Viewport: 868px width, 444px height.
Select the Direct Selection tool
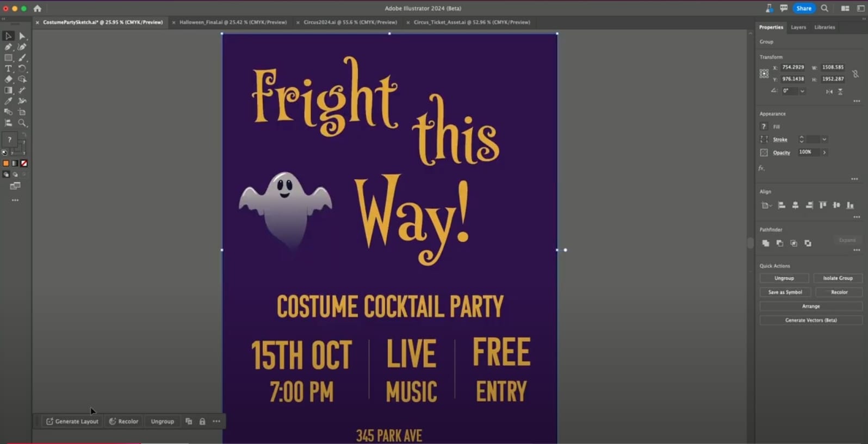(x=22, y=36)
